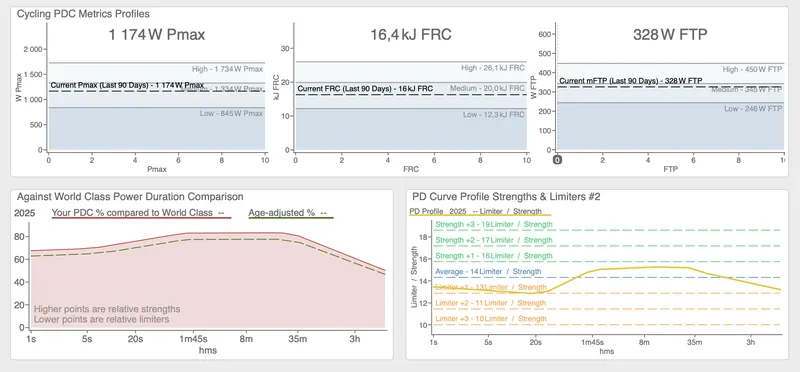Click "Higher points are relative strengths" note
800x372 pixels.
coord(107,309)
